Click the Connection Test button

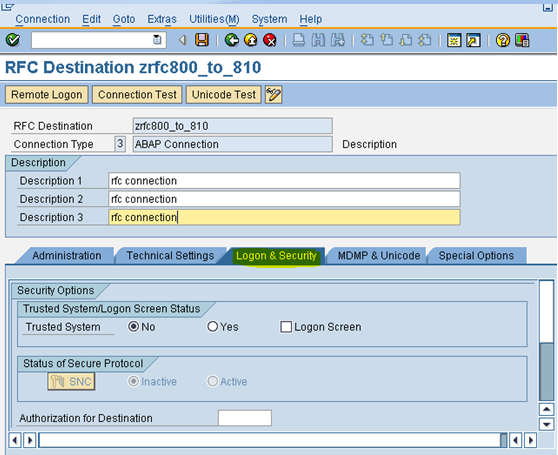point(137,95)
